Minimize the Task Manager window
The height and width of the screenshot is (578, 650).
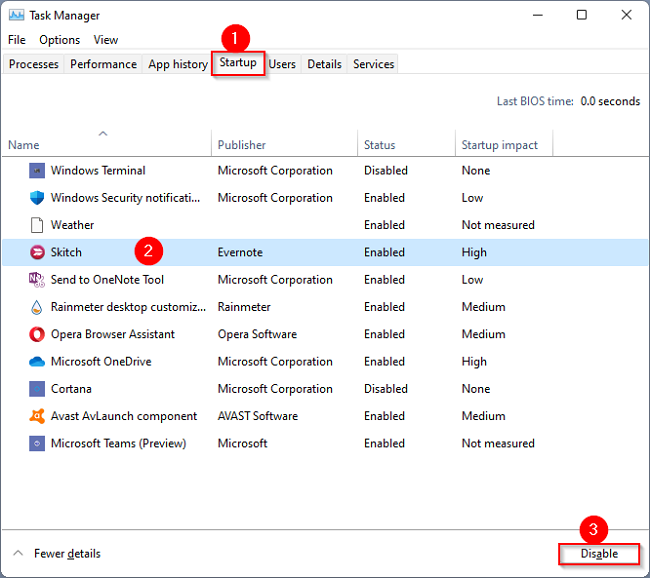[x=538, y=15]
